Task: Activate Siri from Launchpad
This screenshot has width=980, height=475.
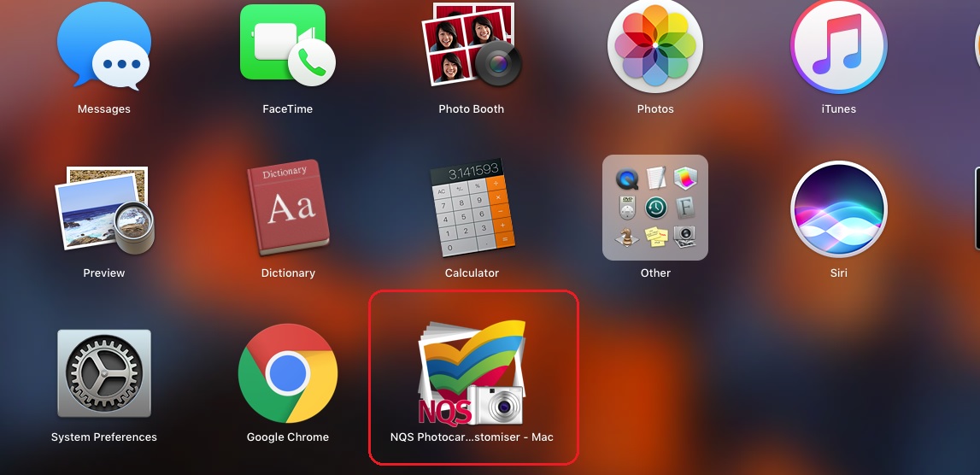Action: tap(839, 208)
